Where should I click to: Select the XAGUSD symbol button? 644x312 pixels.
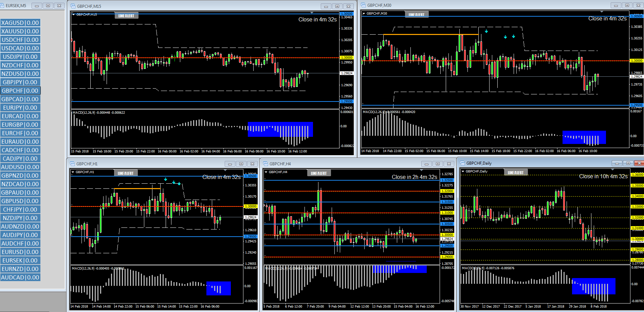pos(20,23)
